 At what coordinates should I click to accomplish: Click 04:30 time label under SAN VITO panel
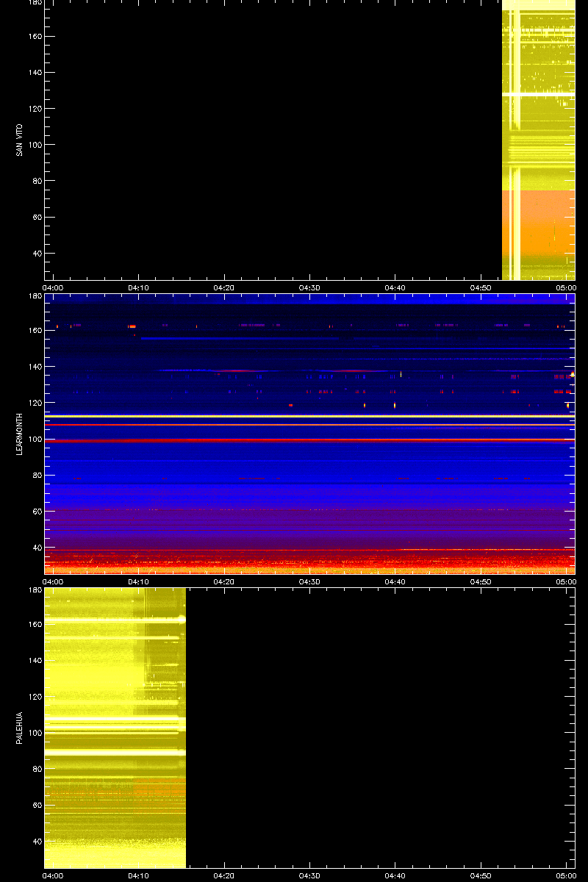(x=309, y=287)
